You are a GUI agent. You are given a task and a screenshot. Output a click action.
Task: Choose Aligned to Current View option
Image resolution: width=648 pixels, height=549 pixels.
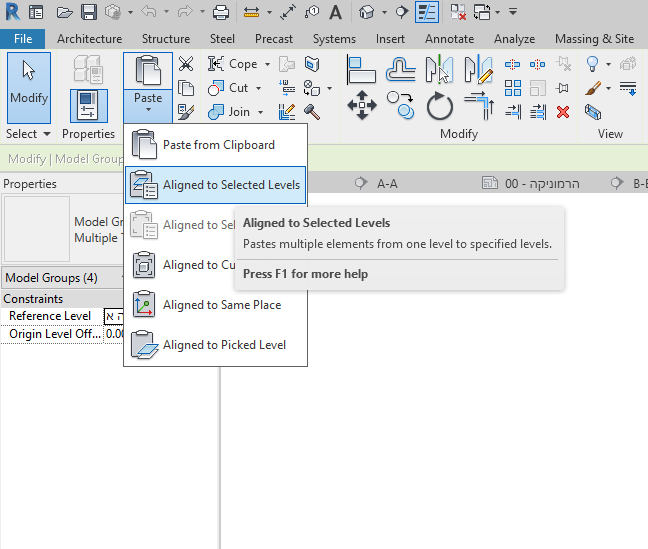pos(180,265)
